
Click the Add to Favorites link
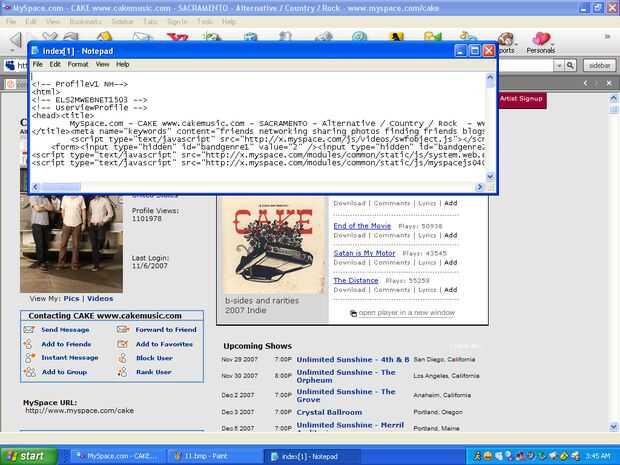(x=164, y=344)
